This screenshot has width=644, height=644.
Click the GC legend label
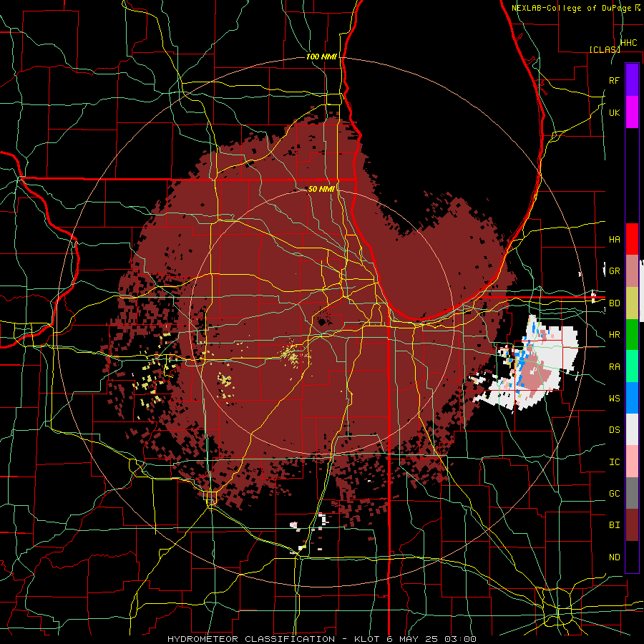(614, 494)
